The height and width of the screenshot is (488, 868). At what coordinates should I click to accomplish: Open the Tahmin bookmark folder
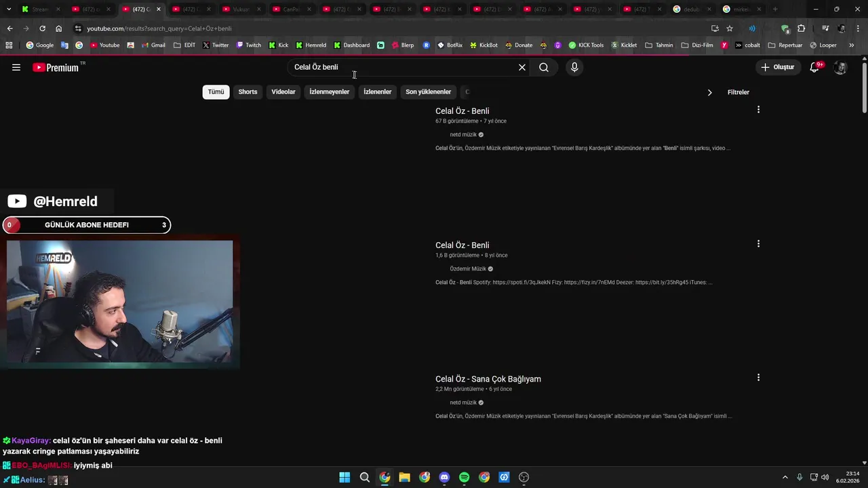[x=659, y=45]
